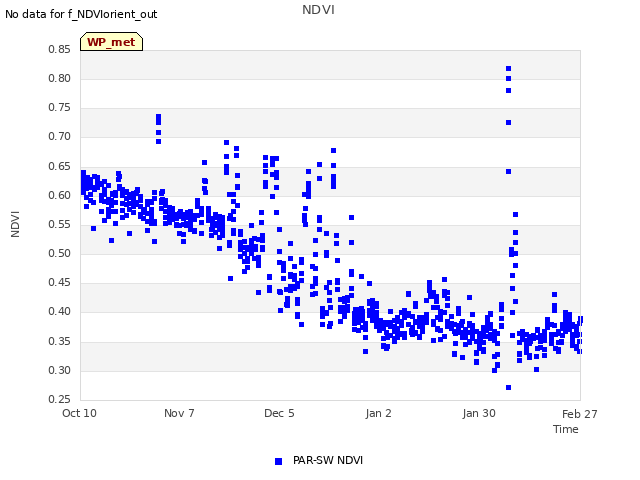Click the vertical NDVI y-axis title
Viewport: 640px width, 480px height.
pos(15,224)
